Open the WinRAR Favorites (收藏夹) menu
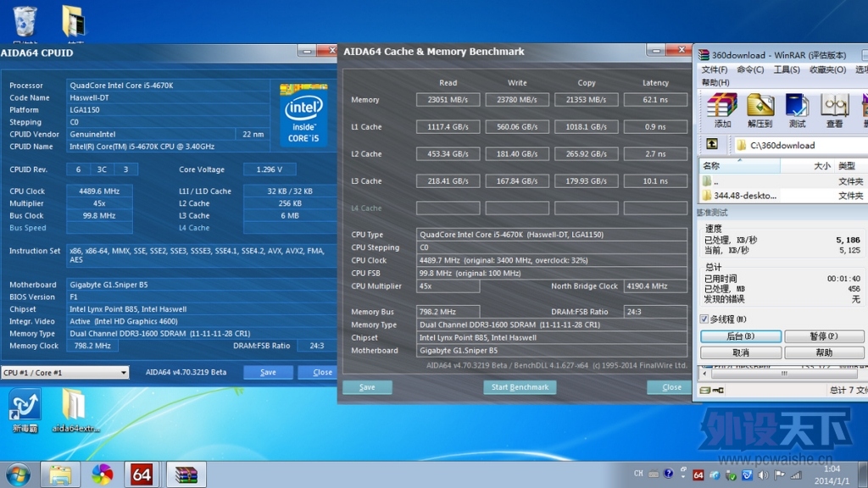 pyautogui.click(x=827, y=69)
